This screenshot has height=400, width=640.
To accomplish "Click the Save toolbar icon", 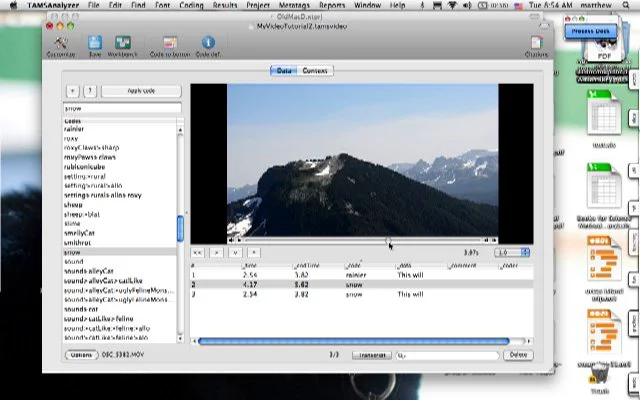I will point(95,47).
